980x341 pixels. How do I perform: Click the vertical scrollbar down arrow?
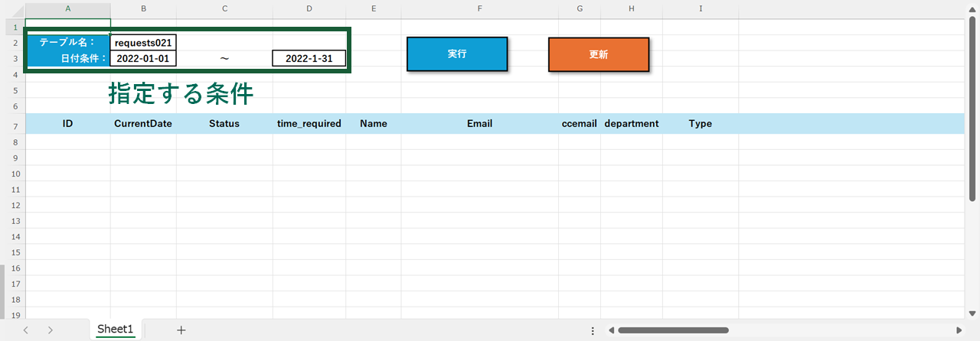(972, 313)
